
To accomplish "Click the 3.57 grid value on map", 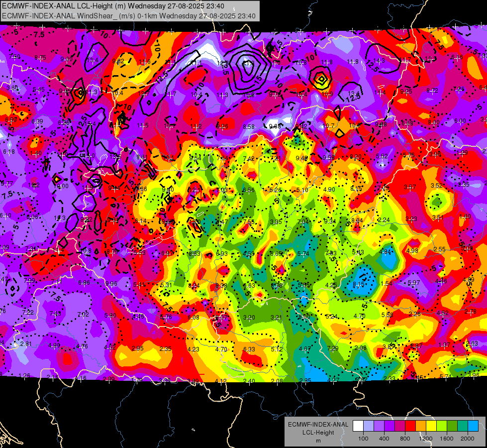I will 410,187.
